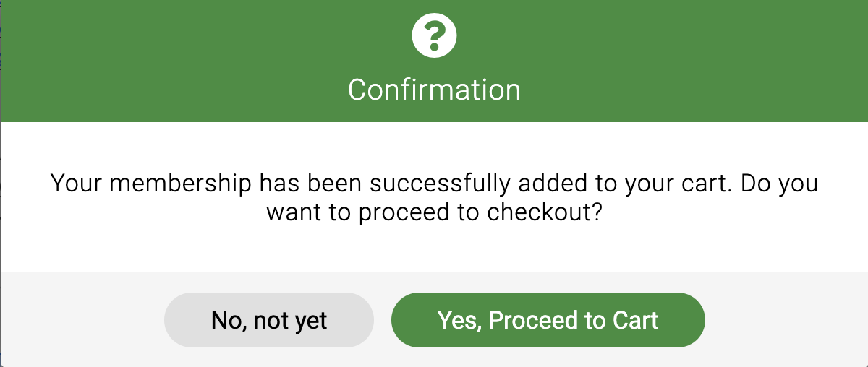Image resolution: width=868 pixels, height=367 pixels.
Task: Click the word "No," on gray button
Action: pyautogui.click(x=229, y=320)
